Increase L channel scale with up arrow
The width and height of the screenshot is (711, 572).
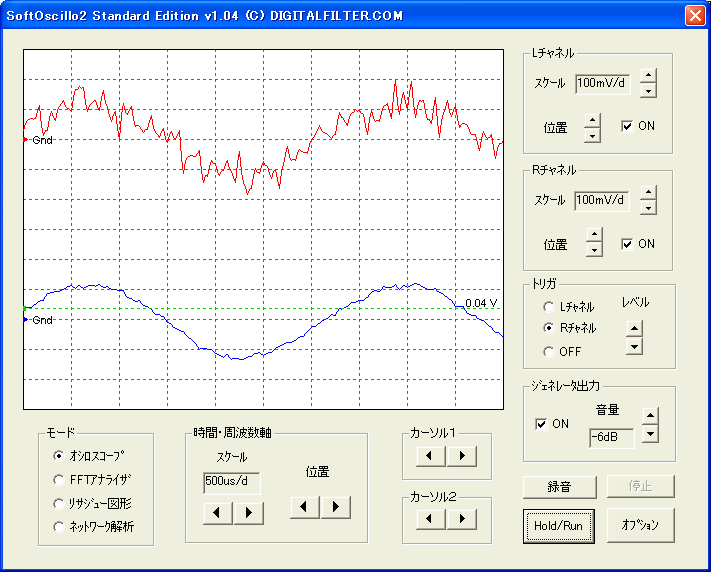pos(648,76)
